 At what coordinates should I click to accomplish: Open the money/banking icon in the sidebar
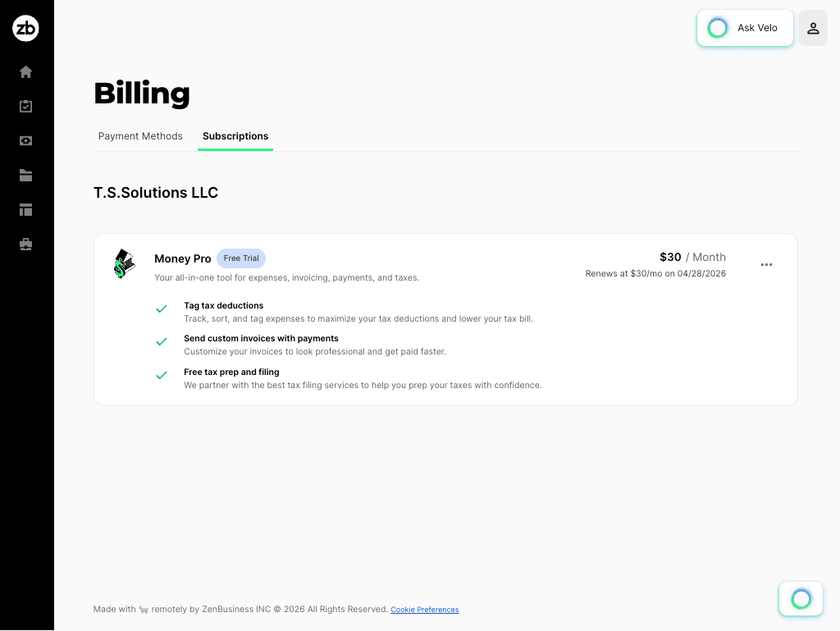(25, 140)
